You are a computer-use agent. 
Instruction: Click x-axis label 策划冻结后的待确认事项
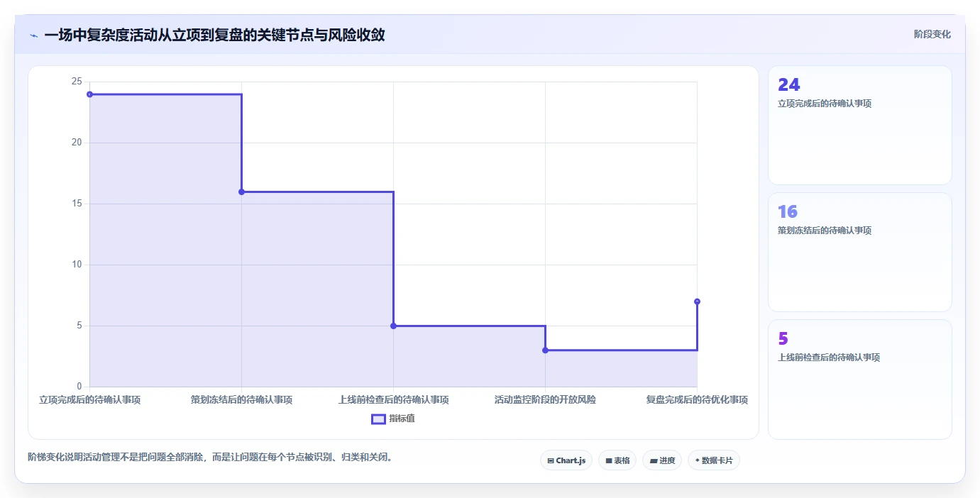[x=241, y=400]
